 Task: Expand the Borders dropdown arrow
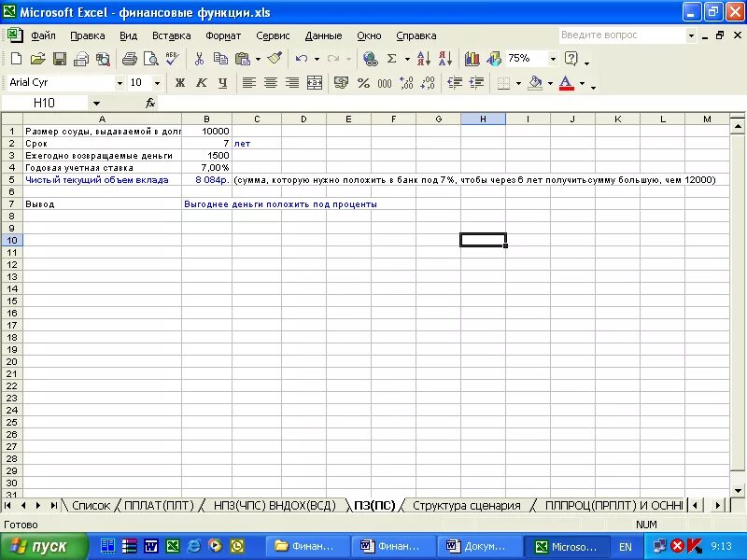pyautogui.click(x=519, y=83)
